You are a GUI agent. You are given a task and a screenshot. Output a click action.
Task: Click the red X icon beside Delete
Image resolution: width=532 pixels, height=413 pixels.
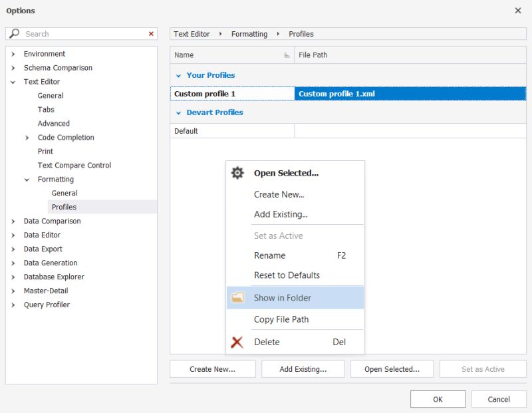pos(238,342)
